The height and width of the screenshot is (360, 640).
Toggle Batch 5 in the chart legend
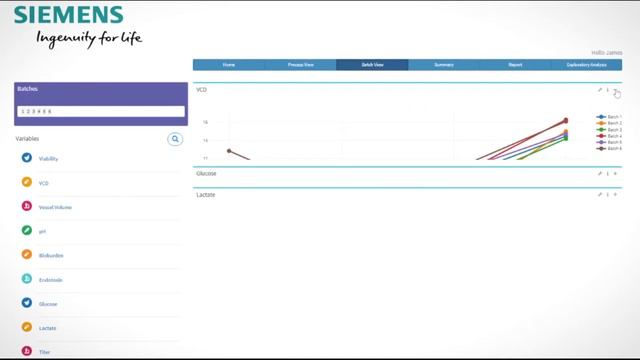(609, 142)
